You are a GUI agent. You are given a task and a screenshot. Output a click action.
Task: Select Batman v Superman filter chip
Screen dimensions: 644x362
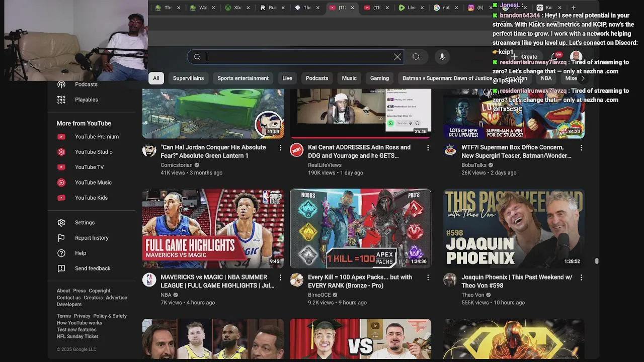(447, 78)
